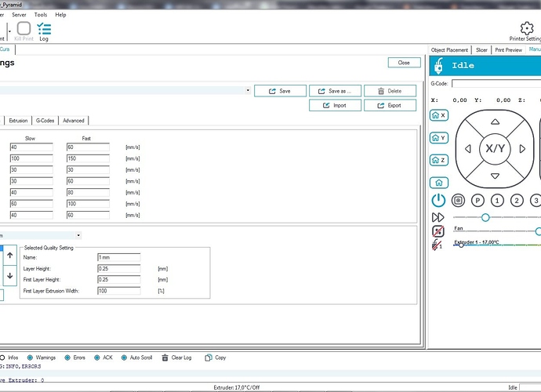This screenshot has height=392, width=541.
Task: Home the Z axis
Action: (439, 160)
